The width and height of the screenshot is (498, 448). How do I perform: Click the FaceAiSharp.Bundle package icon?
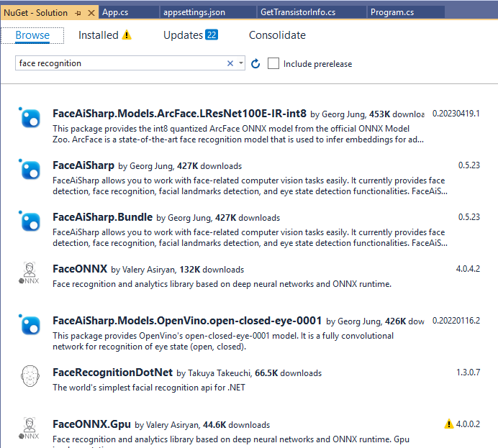pyautogui.click(x=30, y=221)
